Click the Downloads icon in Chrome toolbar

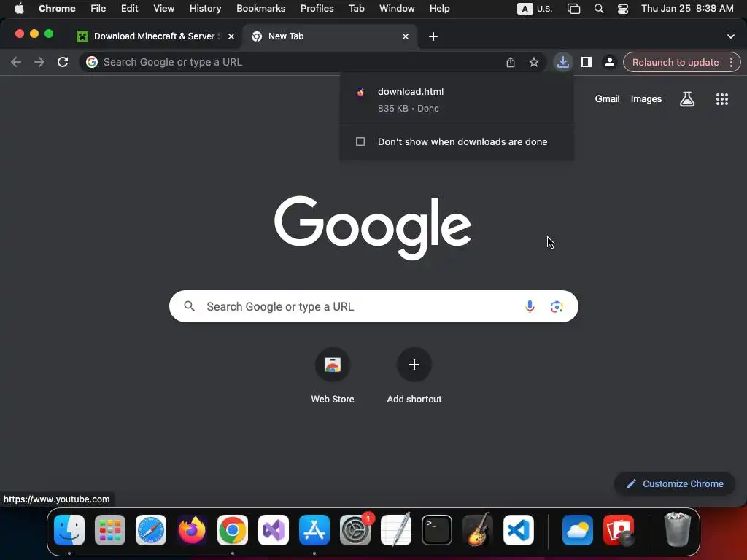[562, 63]
